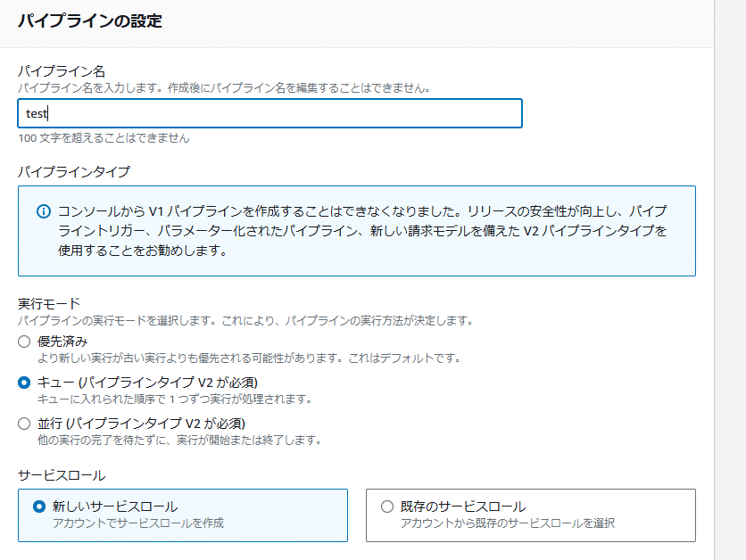Select the 優先済み execution mode radio button
Image resolution: width=746 pixels, height=560 pixels.
[x=24, y=342]
